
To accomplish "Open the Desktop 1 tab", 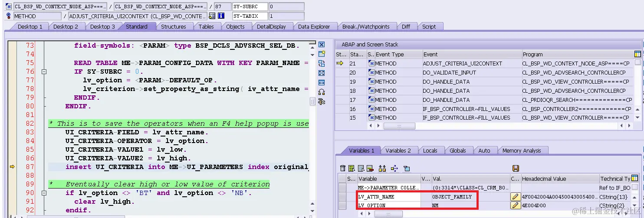I will pyautogui.click(x=30, y=26).
